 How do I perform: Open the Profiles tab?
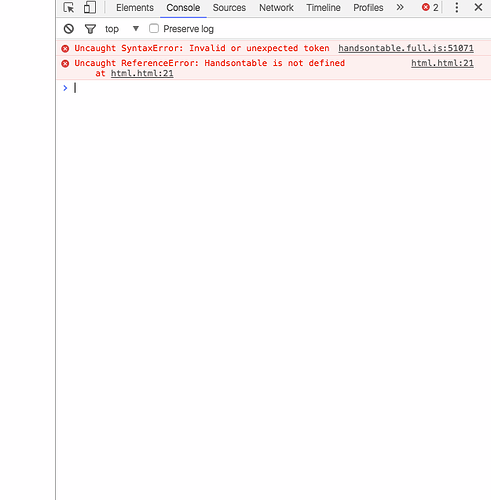click(x=368, y=8)
